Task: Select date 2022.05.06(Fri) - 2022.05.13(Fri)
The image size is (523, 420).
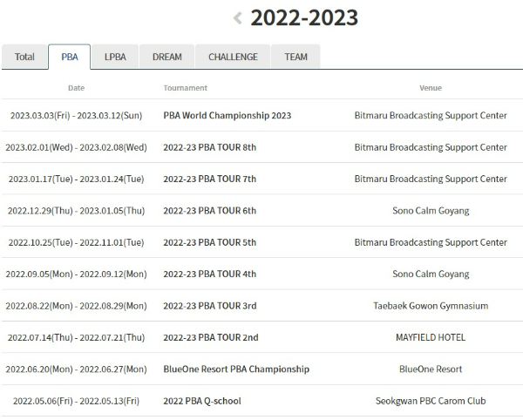Action: click(76, 401)
